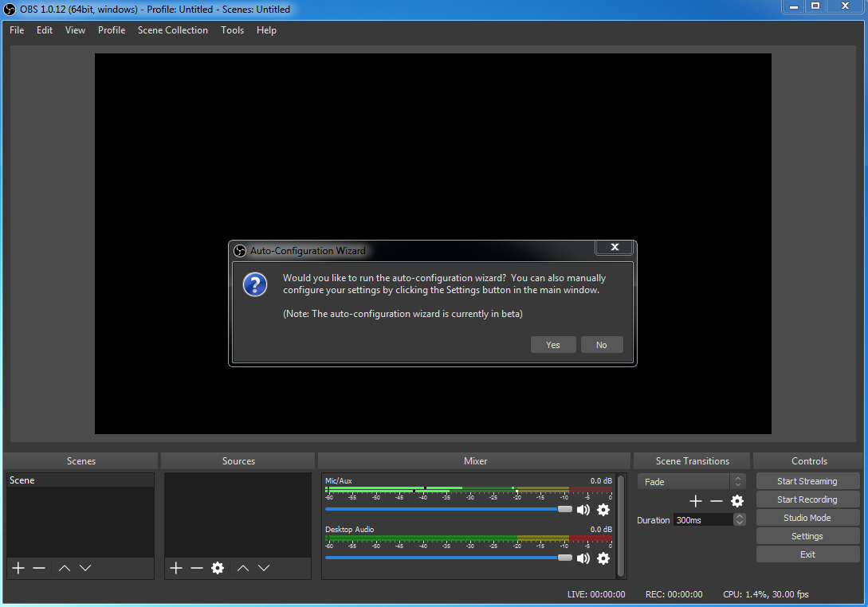Add a scene transition with the plus icon
This screenshot has height=607, width=868.
click(x=696, y=501)
